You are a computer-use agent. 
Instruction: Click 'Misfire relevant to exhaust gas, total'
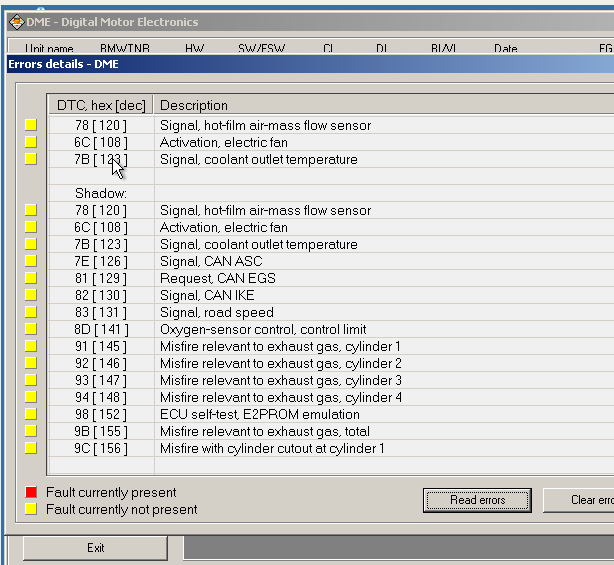pyautogui.click(x=265, y=431)
